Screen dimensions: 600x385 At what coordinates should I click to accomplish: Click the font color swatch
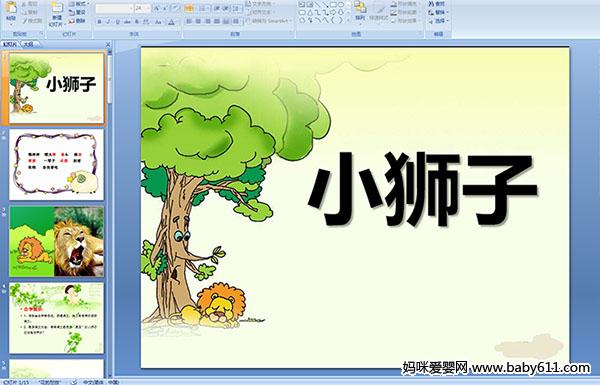tap(172, 22)
